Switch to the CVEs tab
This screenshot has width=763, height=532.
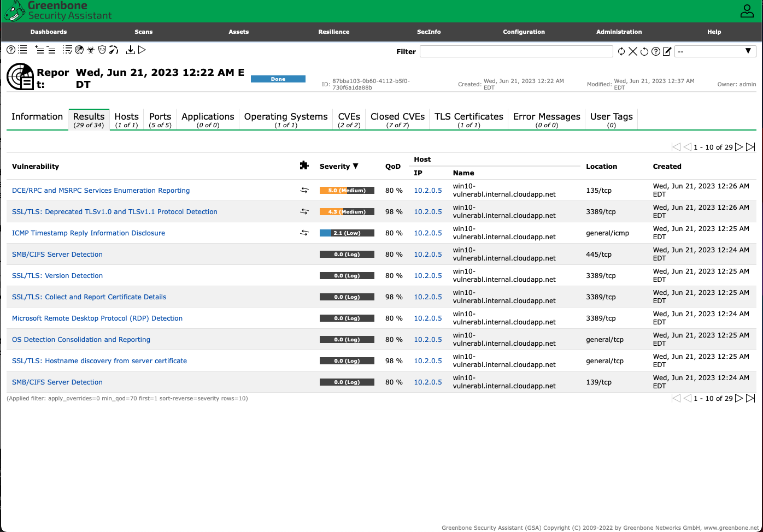(349, 119)
